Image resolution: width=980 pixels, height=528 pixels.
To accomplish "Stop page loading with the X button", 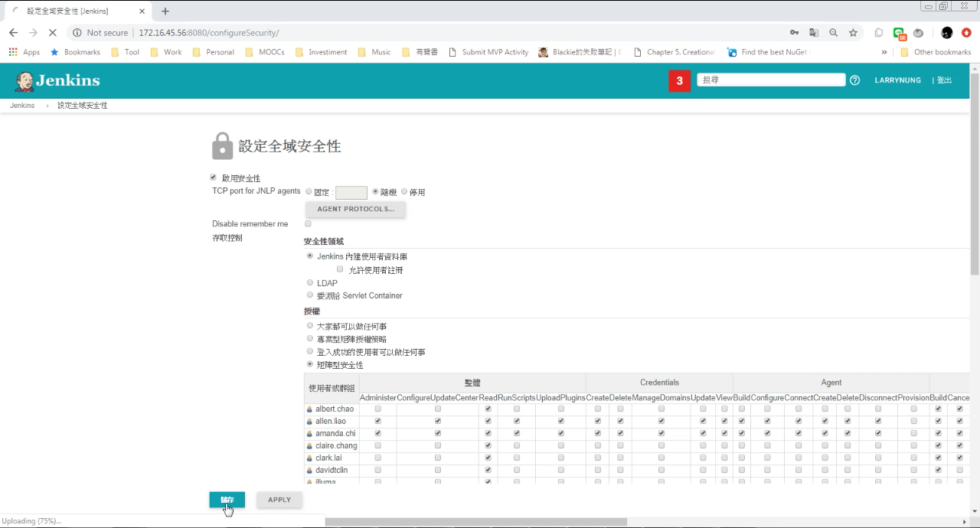I will (x=52, y=33).
